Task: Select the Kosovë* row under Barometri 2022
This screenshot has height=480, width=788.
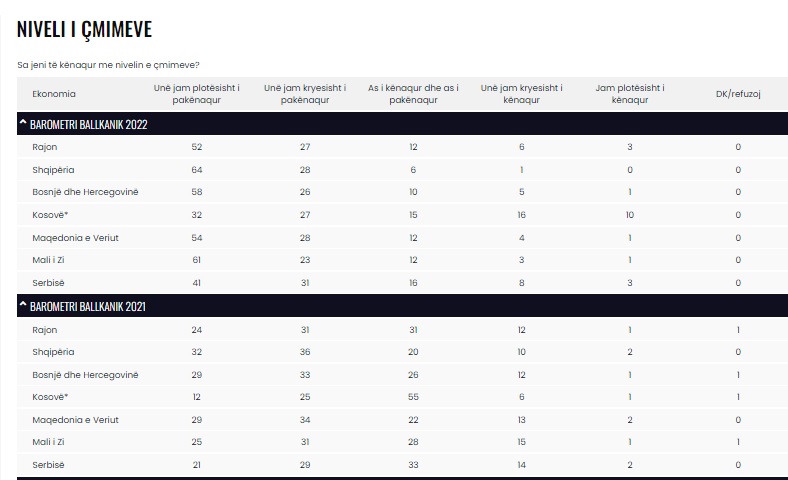Action: point(50,215)
